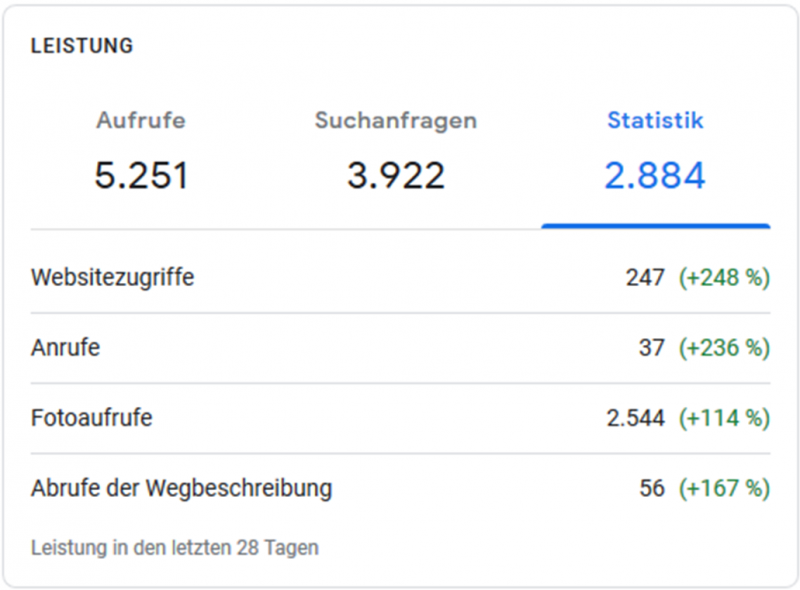Click the +114 % change indicator
The width and height of the screenshot is (800, 590).
point(724,418)
